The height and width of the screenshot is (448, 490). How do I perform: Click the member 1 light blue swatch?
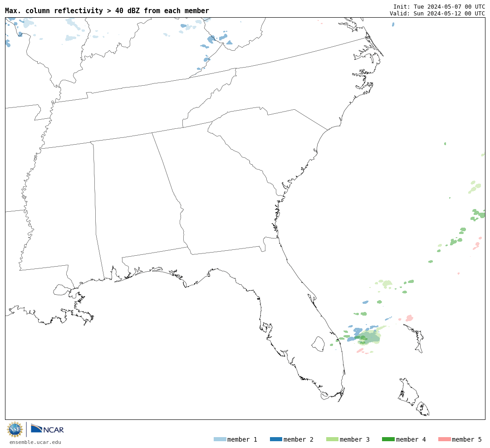coord(220,439)
